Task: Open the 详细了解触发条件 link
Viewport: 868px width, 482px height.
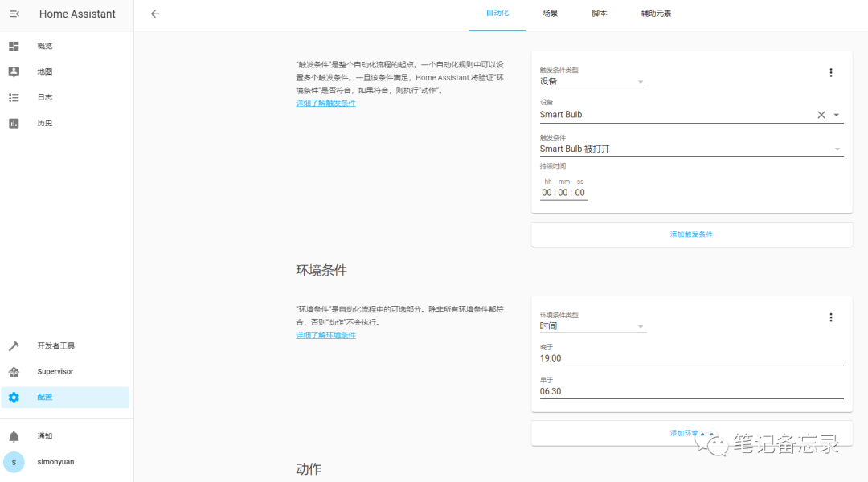Action: [325, 104]
